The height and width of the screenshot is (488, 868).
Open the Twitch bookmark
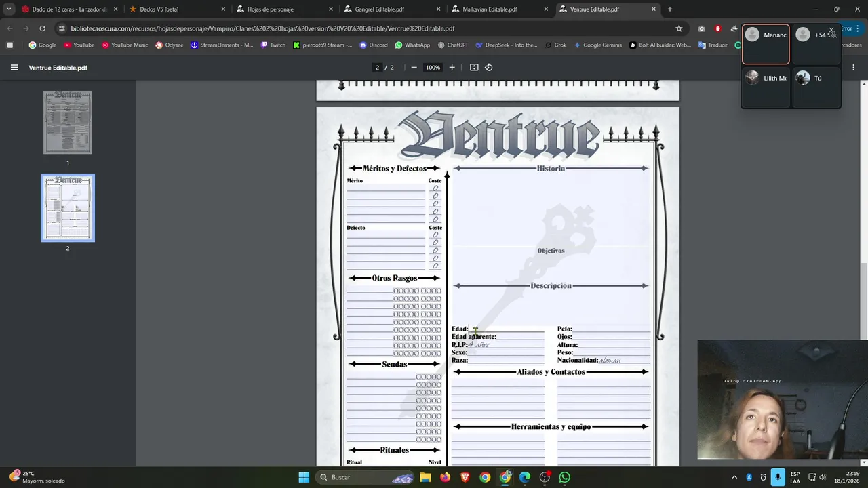pos(273,45)
